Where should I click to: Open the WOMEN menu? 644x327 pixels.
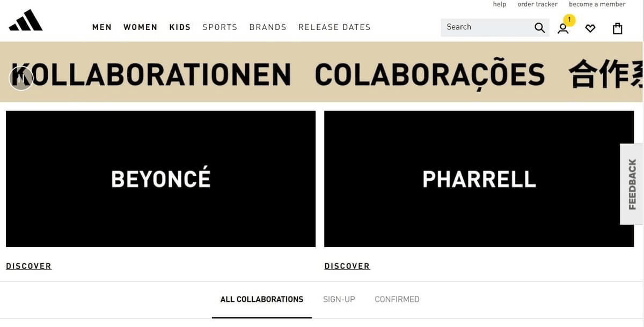pos(140,27)
